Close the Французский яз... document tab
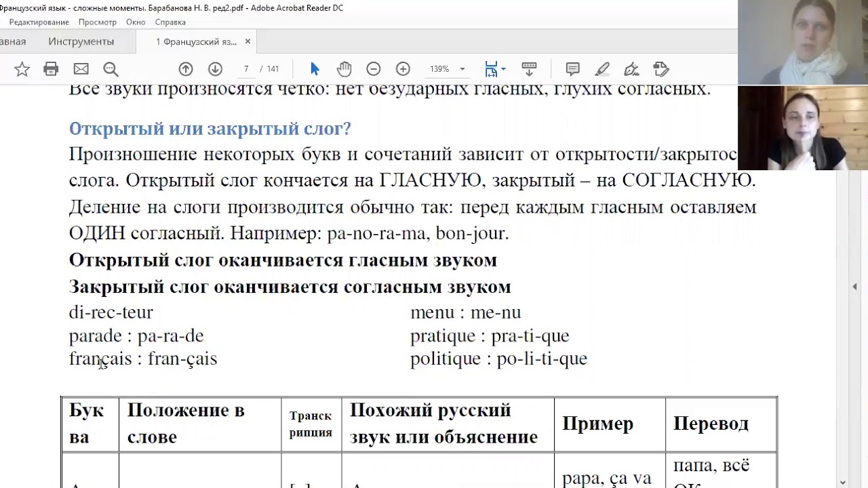This screenshot has height=488, width=868. pos(248,41)
